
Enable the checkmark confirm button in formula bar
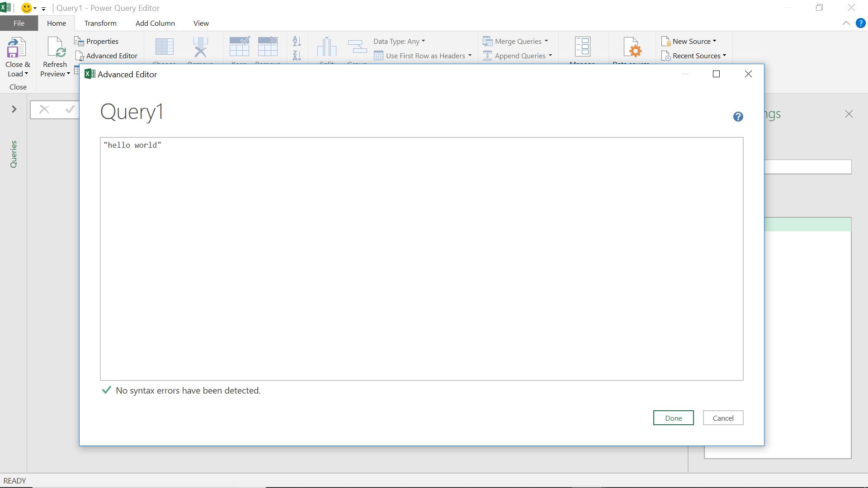[x=69, y=109]
